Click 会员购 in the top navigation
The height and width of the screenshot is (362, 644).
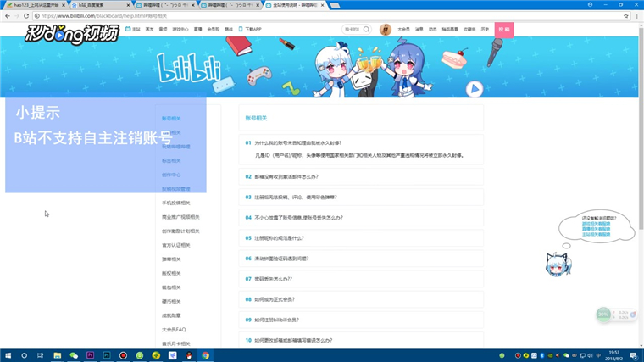click(214, 29)
